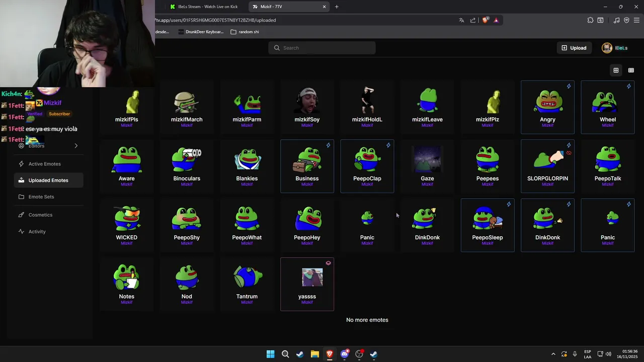Open the mizkifMarch emote
Screen dimensions: 644x362
pyautogui.click(x=187, y=107)
